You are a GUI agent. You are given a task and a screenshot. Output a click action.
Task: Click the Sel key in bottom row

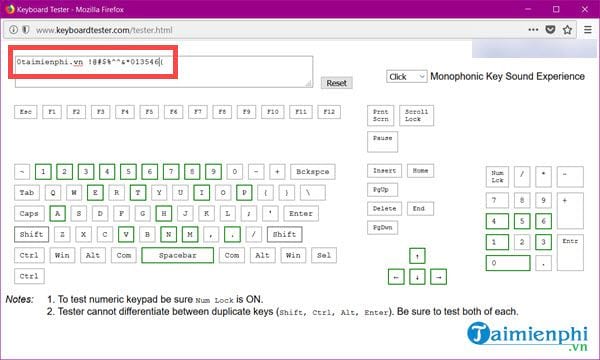[x=324, y=255]
